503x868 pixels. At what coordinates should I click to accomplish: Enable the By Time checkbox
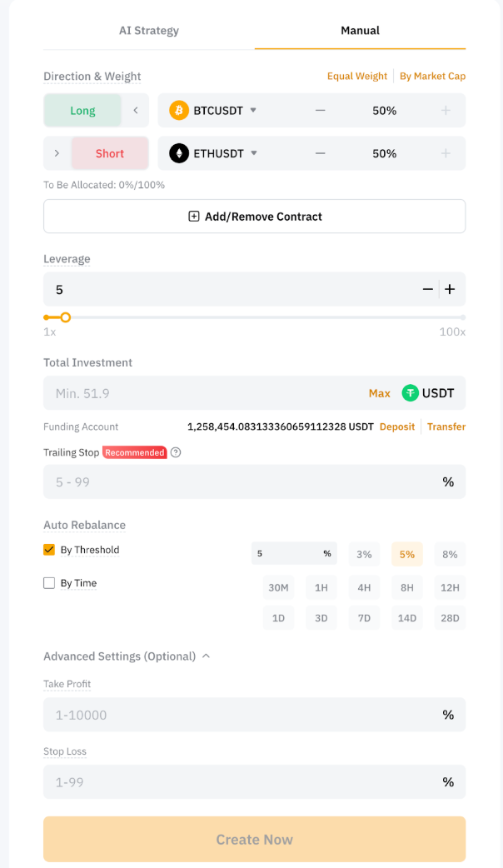[49, 583]
